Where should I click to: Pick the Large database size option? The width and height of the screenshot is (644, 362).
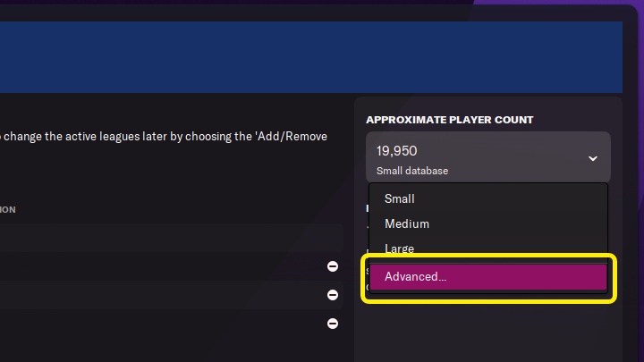[x=399, y=248]
